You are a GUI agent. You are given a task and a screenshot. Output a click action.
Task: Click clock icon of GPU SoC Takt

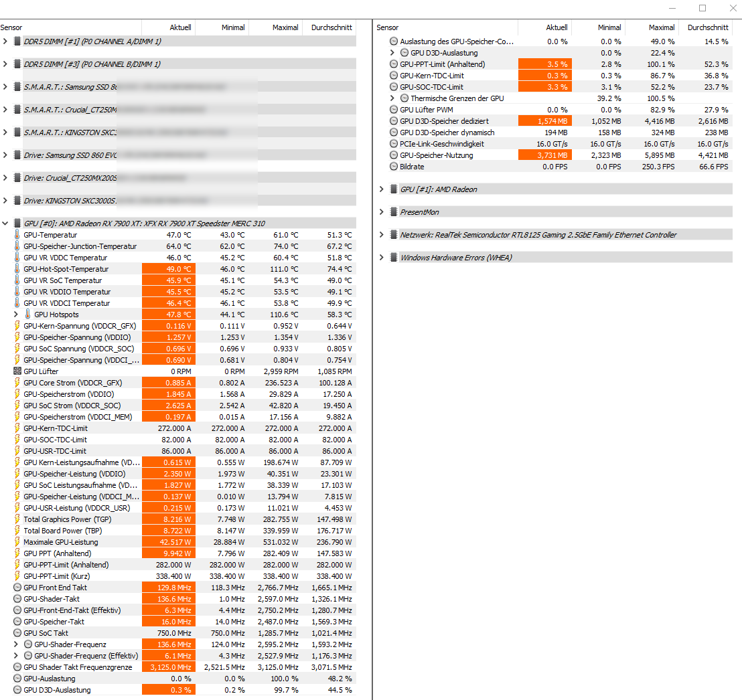(17, 633)
